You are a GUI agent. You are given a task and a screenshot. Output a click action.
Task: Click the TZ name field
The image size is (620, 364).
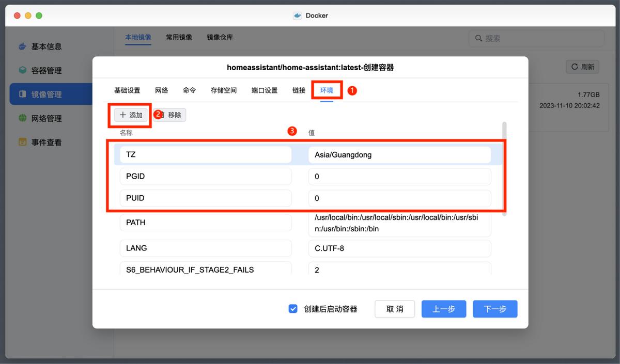click(206, 155)
